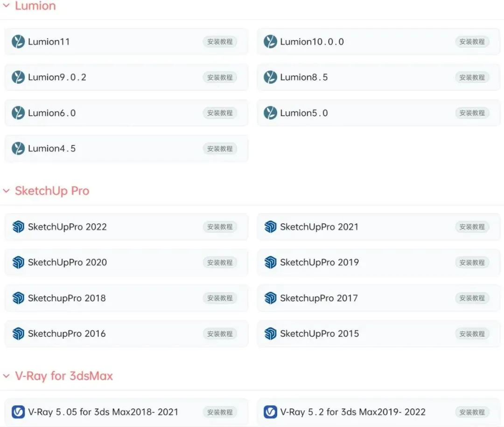
Task: Open 安装教程 for SketchUpPro 2022
Action: click(x=220, y=227)
